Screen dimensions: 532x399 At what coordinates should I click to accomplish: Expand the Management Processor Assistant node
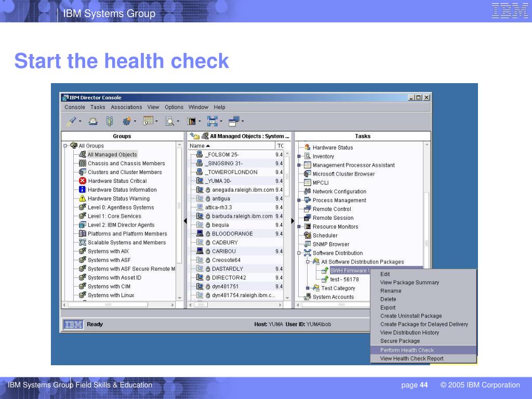tap(299, 165)
